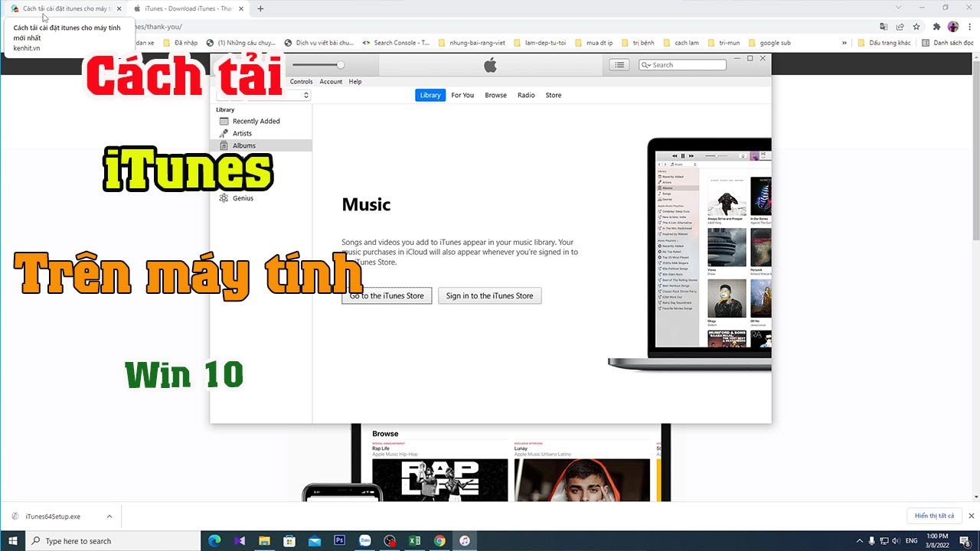
Task: Open Dấu trang khác bookmarks folder
Action: (x=884, y=43)
